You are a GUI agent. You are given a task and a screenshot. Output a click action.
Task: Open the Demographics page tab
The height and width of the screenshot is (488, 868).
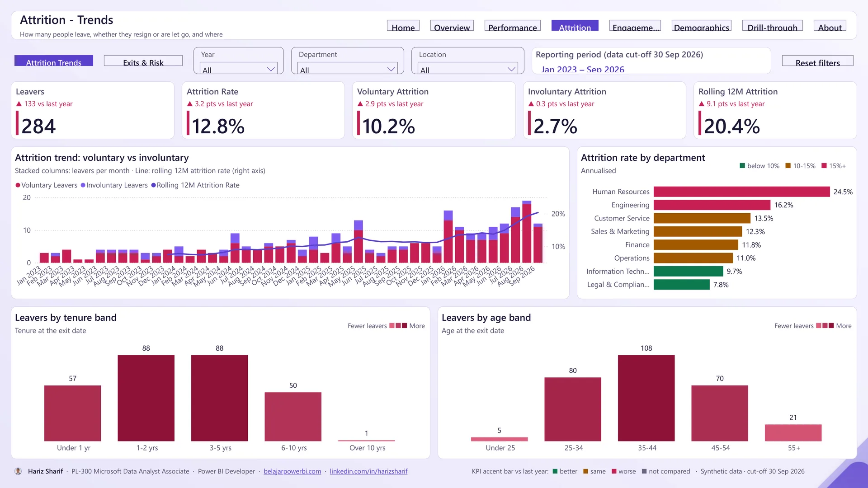coord(702,26)
